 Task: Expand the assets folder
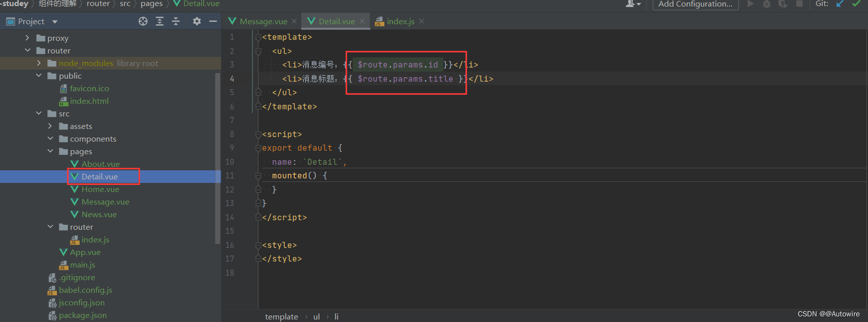coord(50,126)
